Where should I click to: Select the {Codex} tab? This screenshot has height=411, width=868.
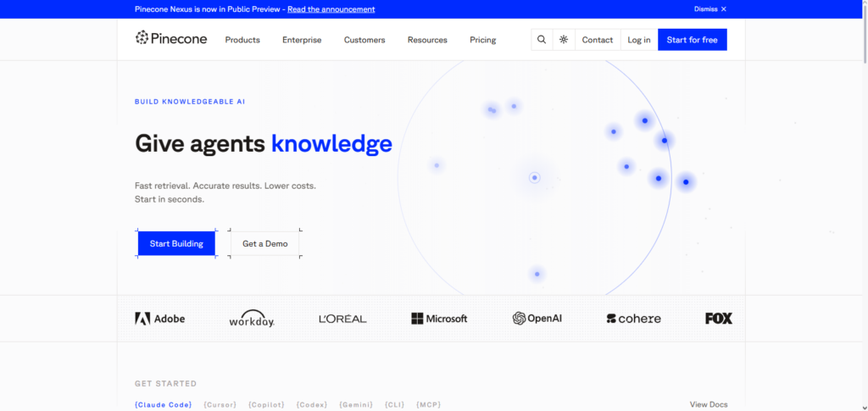pyautogui.click(x=312, y=405)
